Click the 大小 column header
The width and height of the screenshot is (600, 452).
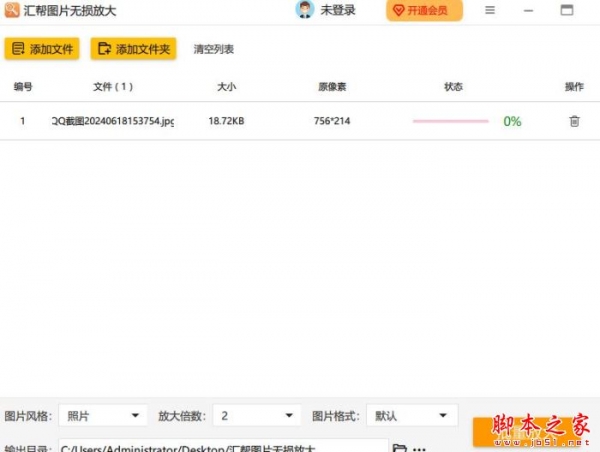[227, 87]
